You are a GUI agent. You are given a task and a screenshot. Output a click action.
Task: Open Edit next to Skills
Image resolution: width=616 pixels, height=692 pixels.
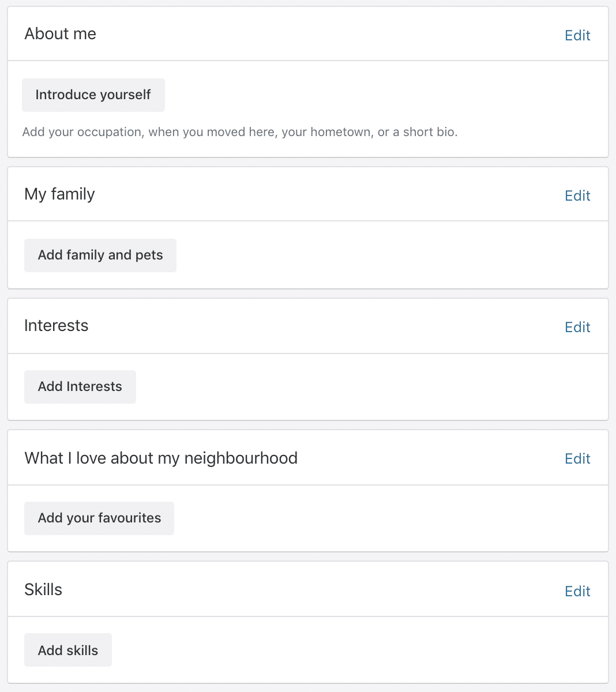coord(577,591)
